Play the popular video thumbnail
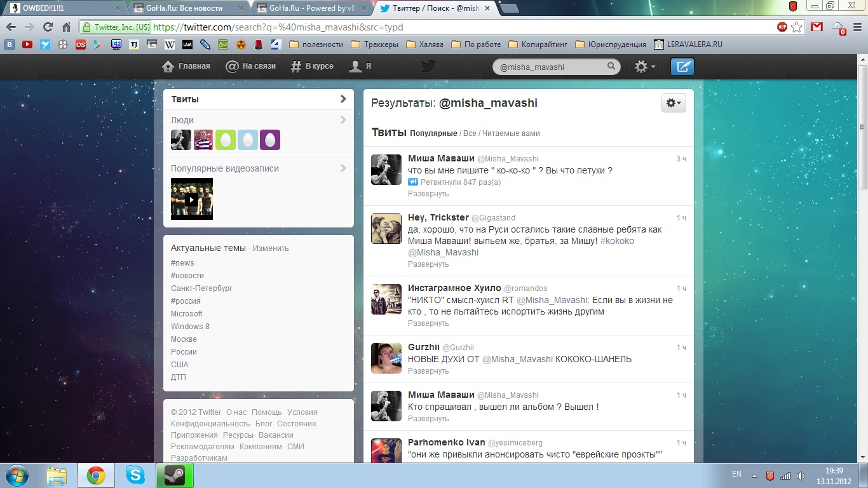 point(192,200)
